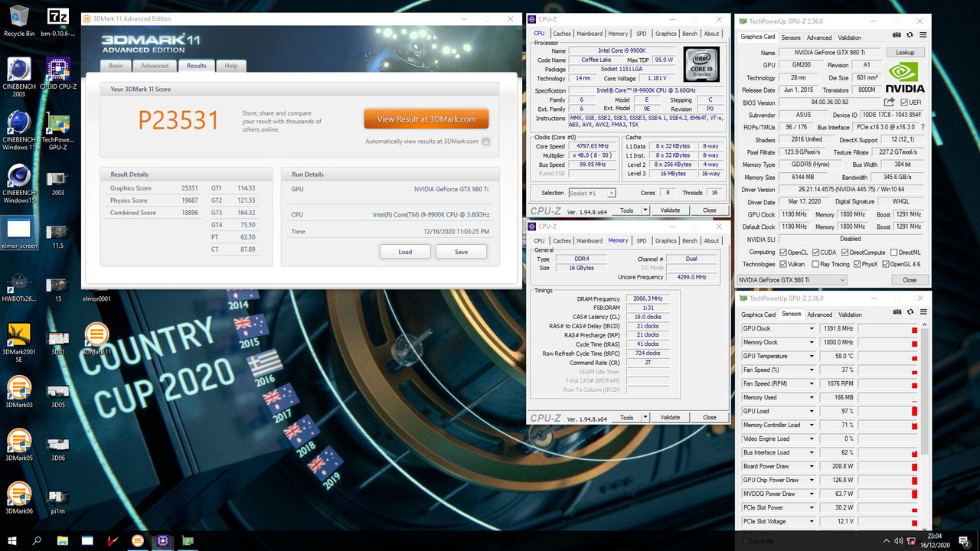Open the Help tab in 3DMark 11
The width and height of the screenshot is (980, 551).
coord(231,66)
